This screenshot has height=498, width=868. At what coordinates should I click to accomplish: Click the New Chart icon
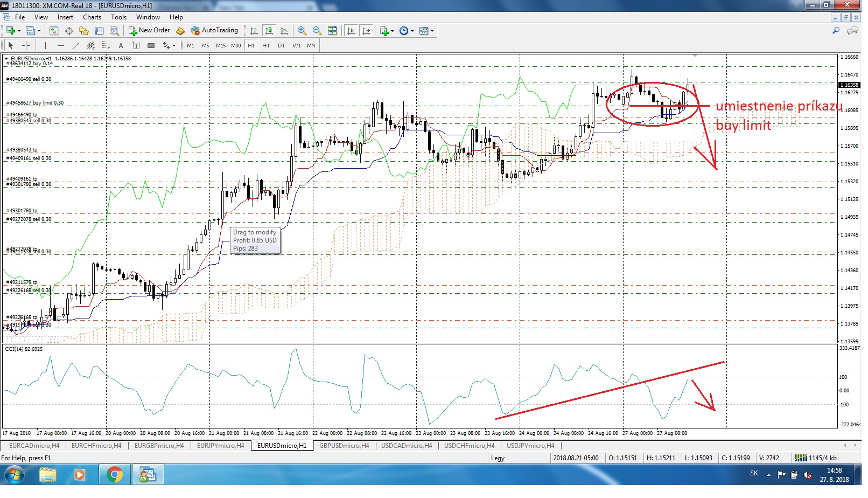(x=10, y=31)
